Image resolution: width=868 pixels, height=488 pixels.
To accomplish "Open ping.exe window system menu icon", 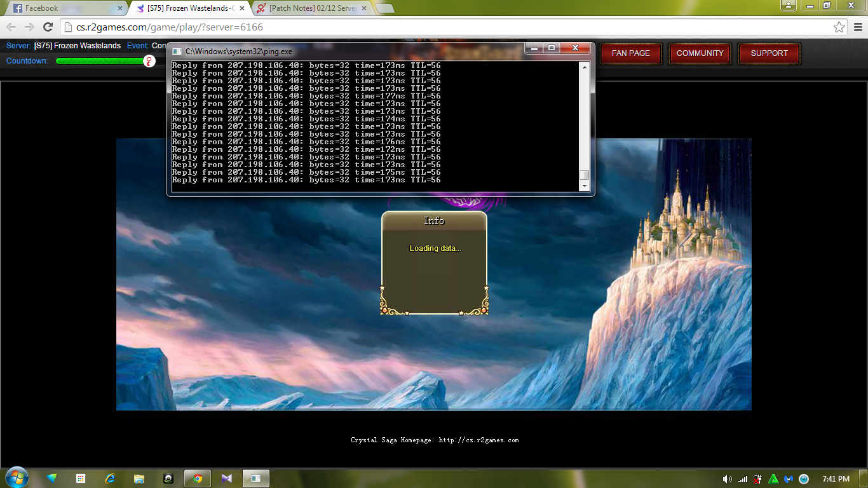I will 177,51.
